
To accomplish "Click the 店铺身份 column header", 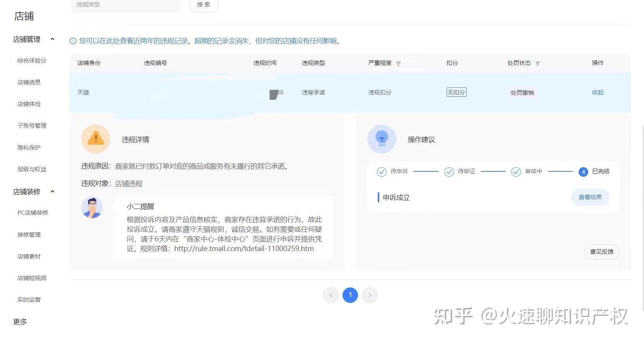I will pos(89,63).
